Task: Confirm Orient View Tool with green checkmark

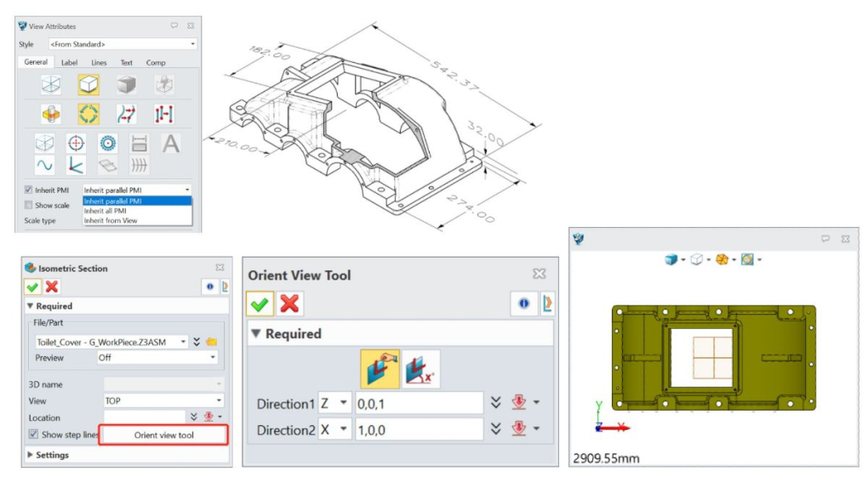Action: coord(260,304)
